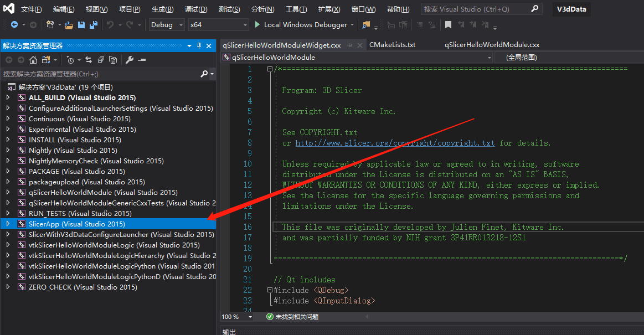Click the Home icon in Solution Explorer
Screen dimensions: 644x335
pyautogui.click(x=33, y=59)
